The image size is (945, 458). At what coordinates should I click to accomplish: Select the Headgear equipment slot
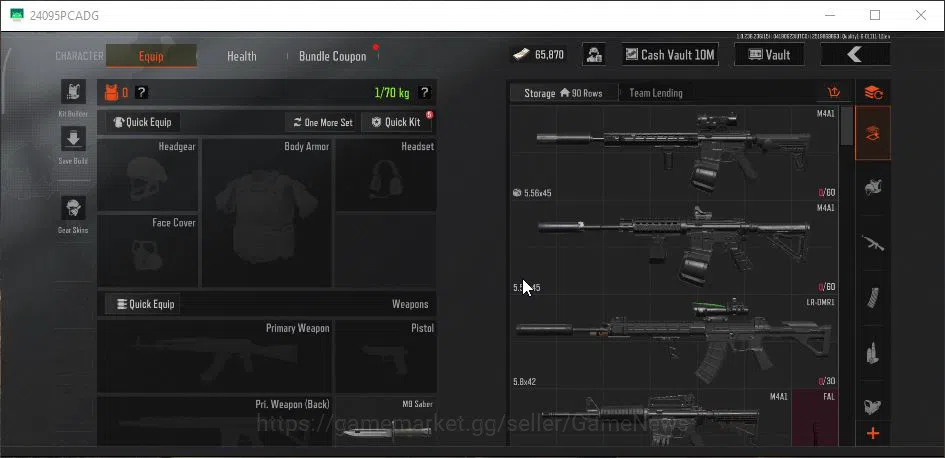click(x=148, y=175)
